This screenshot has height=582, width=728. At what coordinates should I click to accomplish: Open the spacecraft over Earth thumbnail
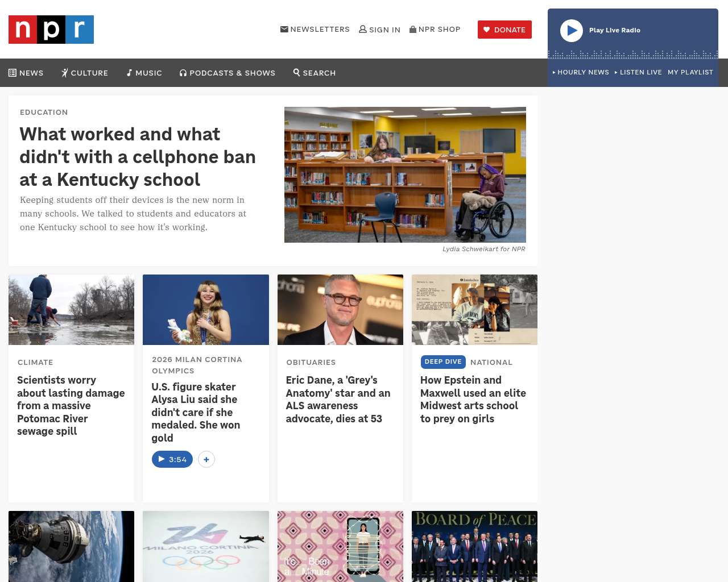click(71, 546)
